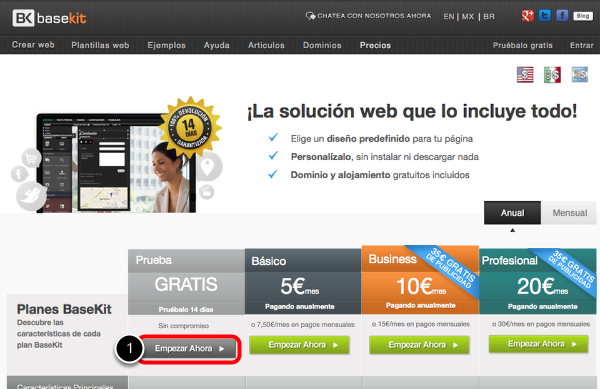Open the Dominios menu item
This screenshot has width=600, height=389.
click(322, 45)
